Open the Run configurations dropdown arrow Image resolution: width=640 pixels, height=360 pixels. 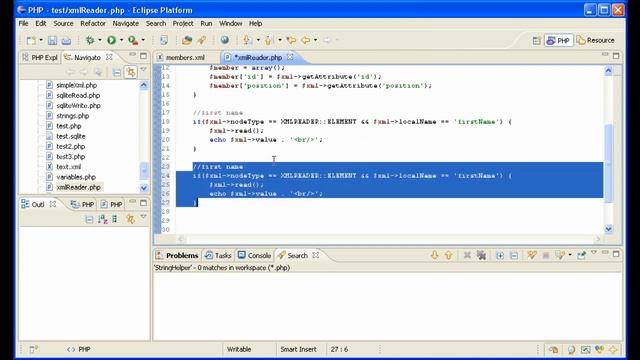[121, 40]
